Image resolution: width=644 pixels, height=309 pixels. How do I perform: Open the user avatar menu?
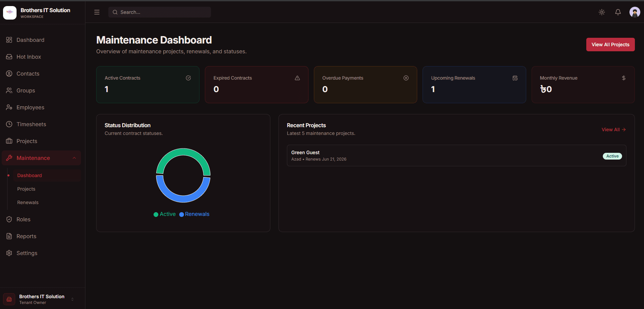635,12
